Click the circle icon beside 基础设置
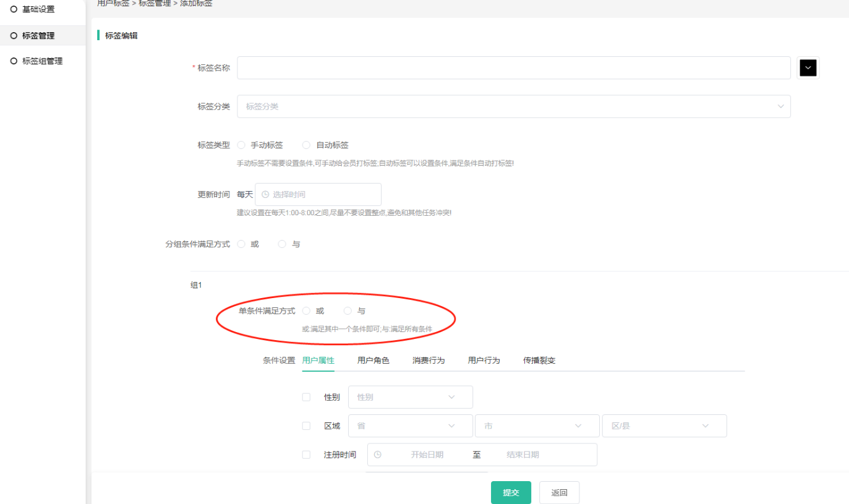Image resolution: width=849 pixels, height=504 pixels. coord(14,9)
